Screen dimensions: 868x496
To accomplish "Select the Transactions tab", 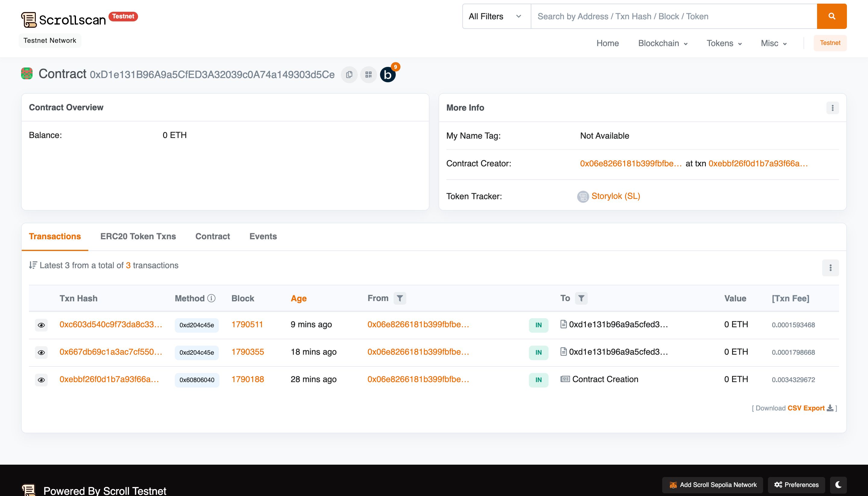I will tap(55, 237).
